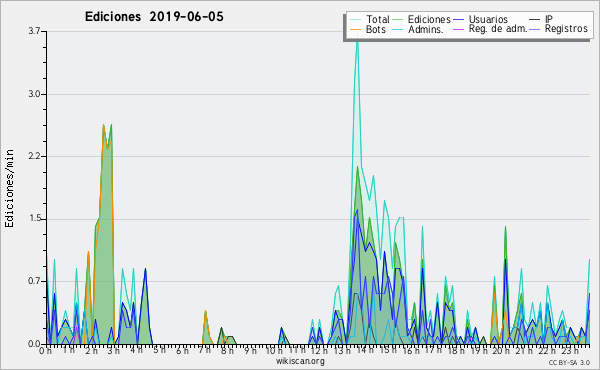Screen dimensions: 600x370
Task: Click the y-axis value '2.2'
Action: point(34,156)
